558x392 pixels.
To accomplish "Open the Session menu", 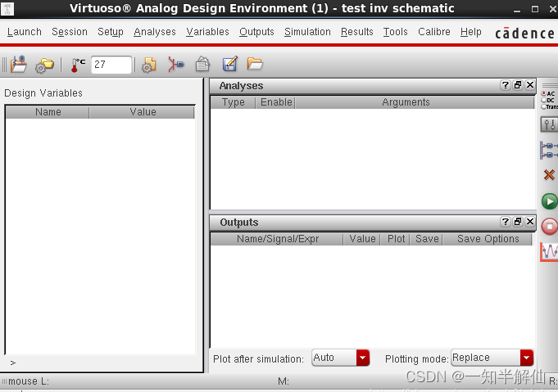I will pyautogui.click(x=70, y=32).
